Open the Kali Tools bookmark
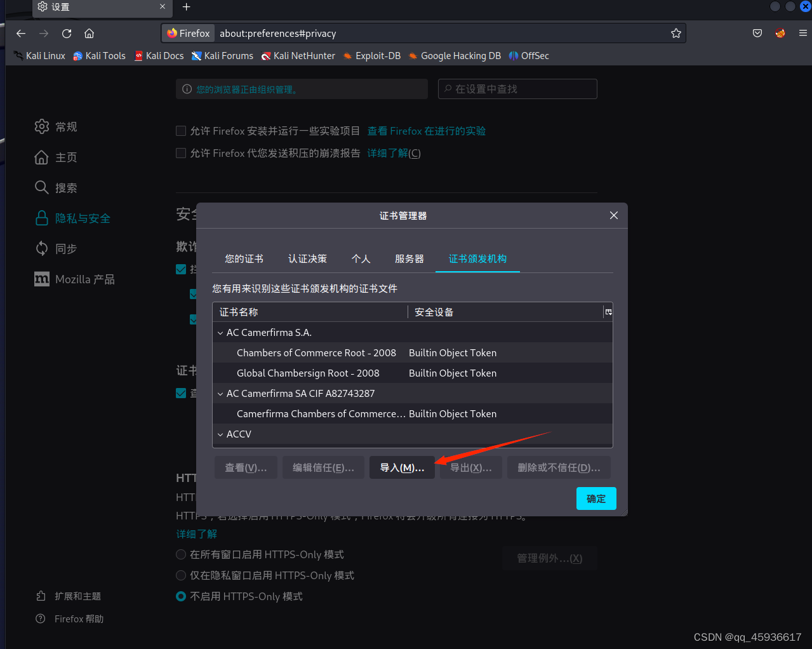812x649 pixels. click(99, 56)
